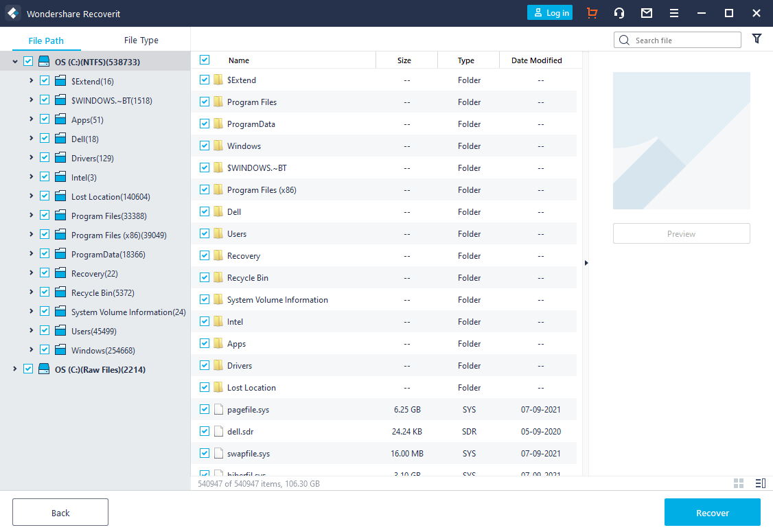
Task: Expand the OS (C:)(Raw Files) node
Action: pyautogui.click(x=15, y=369)
